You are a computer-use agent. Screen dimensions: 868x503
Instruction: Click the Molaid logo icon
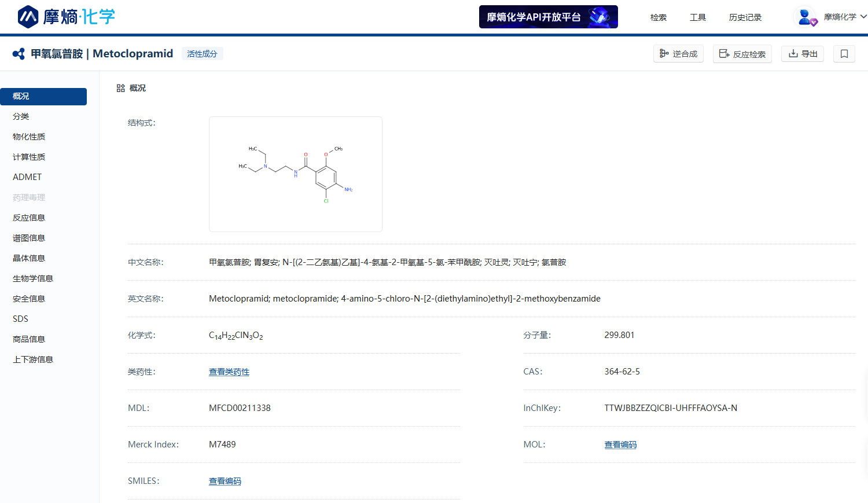tap(28, 17)
